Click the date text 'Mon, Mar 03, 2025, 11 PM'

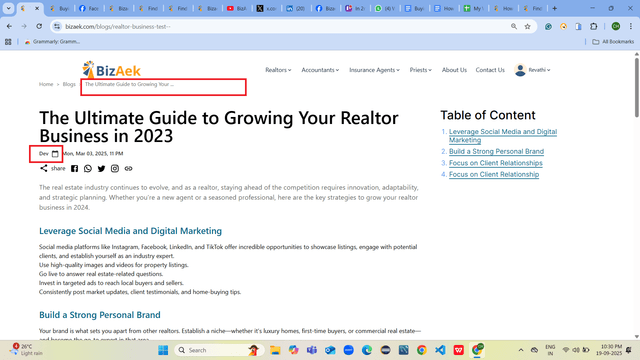click(x=93, y=153)
